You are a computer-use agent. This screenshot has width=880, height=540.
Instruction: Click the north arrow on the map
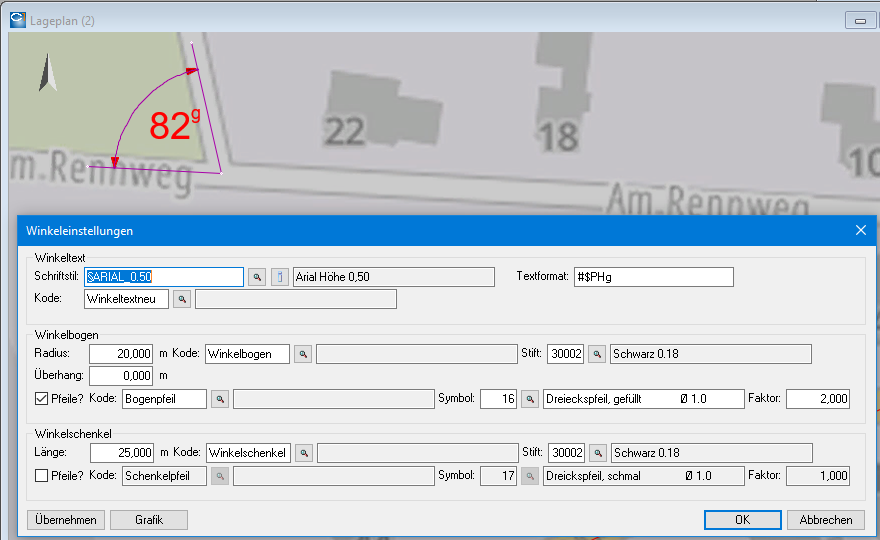click(48, 72)
